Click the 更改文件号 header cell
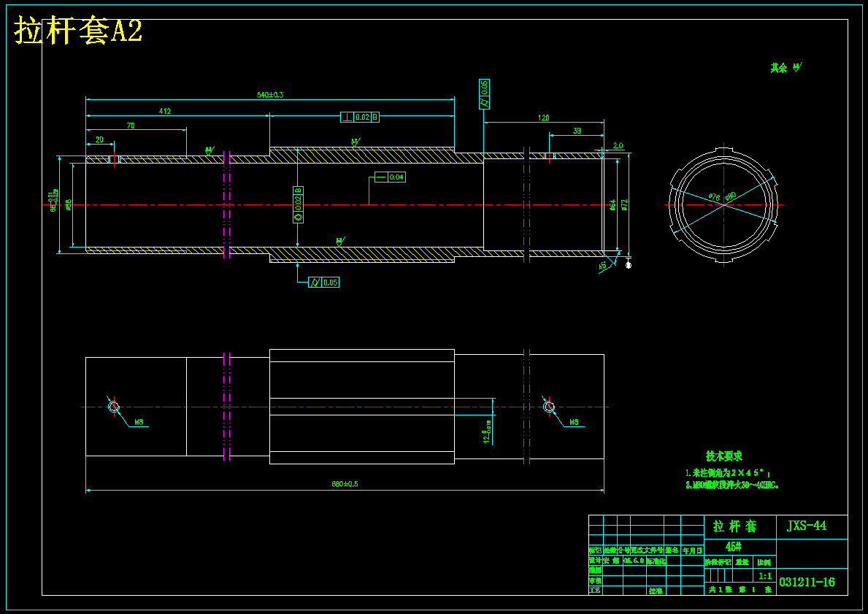This screenshot has width=868, height=614. point(647,551)
